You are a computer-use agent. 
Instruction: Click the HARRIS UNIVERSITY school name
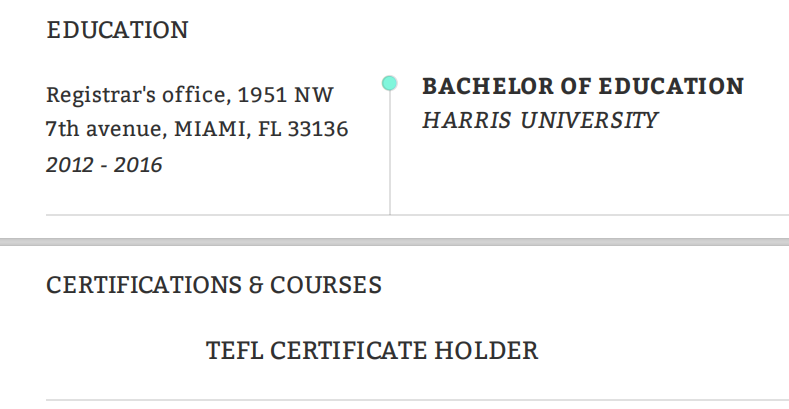click(540, 121)
